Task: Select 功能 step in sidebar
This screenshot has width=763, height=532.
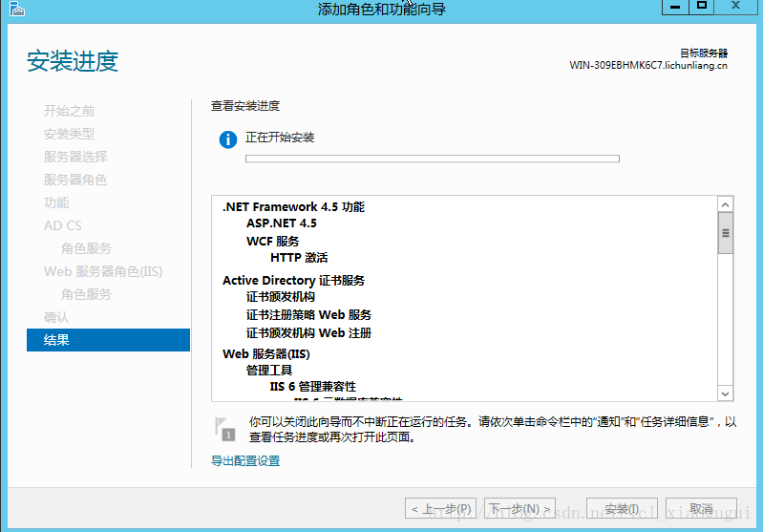Action: pos(56,202)
